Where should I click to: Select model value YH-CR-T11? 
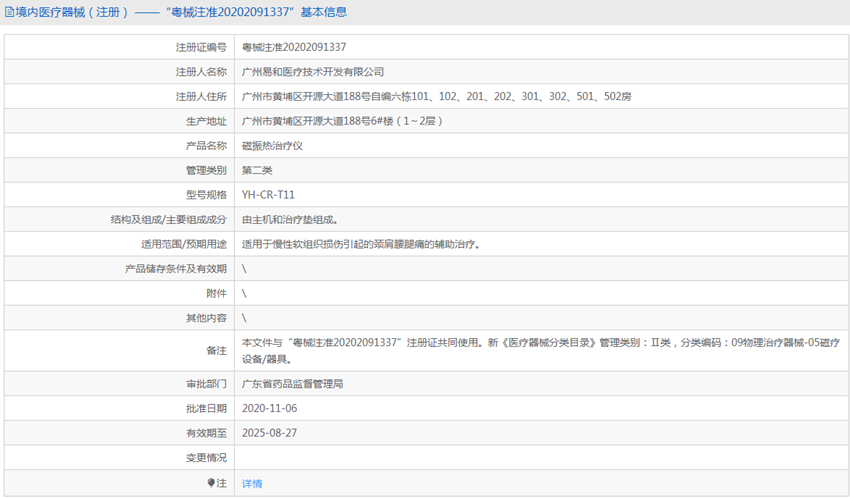(x=268, y=195)
